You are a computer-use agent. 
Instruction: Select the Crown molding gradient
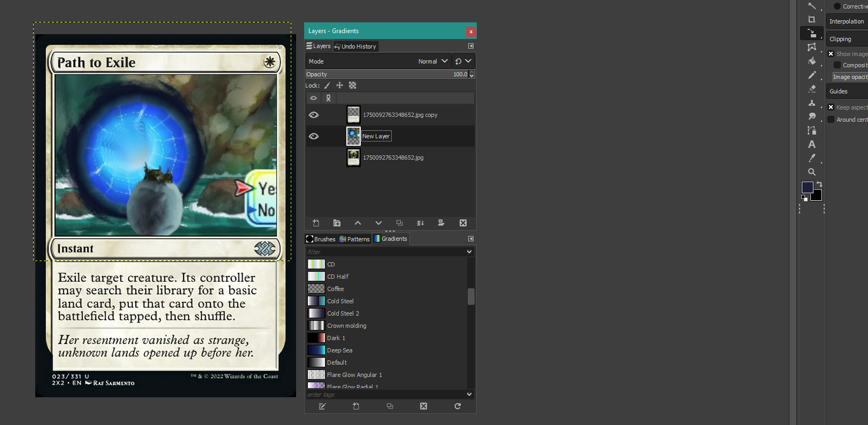(x=386, y=326)
